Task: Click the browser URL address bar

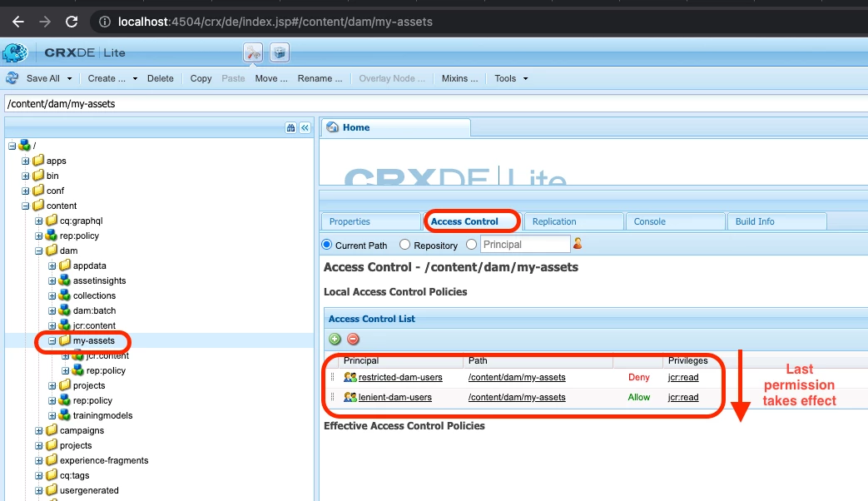Action: [x=479, y=22]
